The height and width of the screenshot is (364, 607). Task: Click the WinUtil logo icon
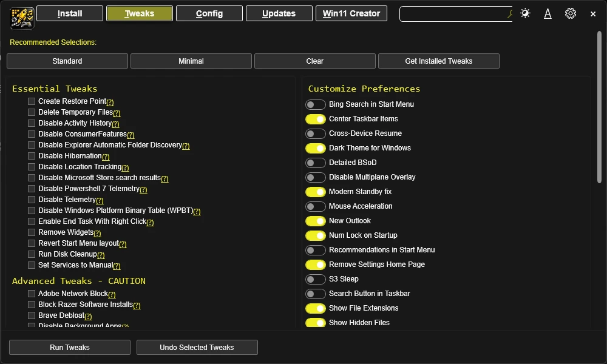pos(22,18)
